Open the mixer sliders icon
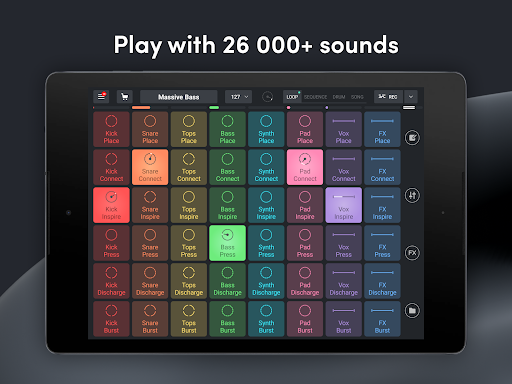512x384 pixels. (412, 195)
